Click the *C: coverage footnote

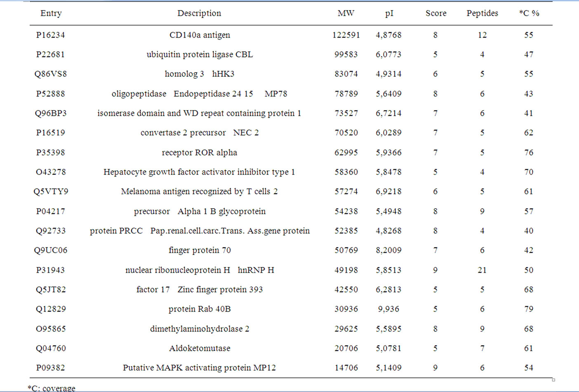[x=52, y=388]
